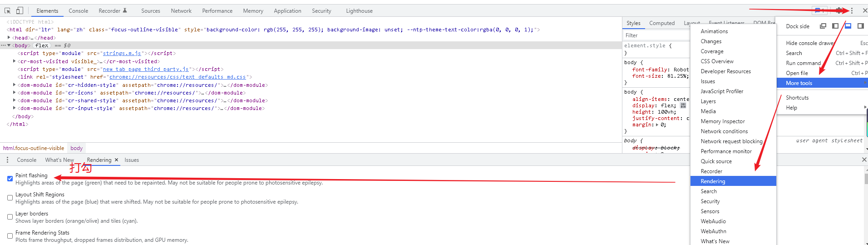The height and width of the screenshot is (245, 868).
Task: Switch to the Sources tab
Action: [x=151, y=11]
